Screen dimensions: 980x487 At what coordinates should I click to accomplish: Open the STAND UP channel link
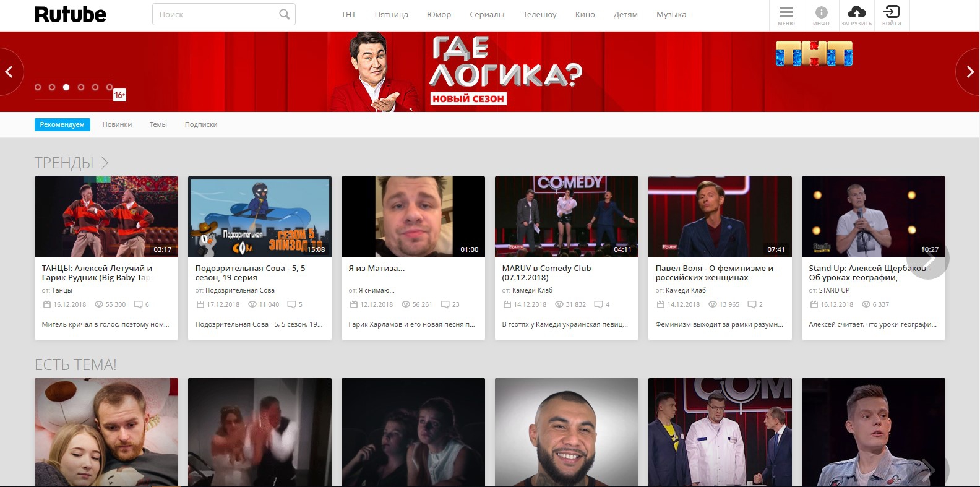click(834, 290)
